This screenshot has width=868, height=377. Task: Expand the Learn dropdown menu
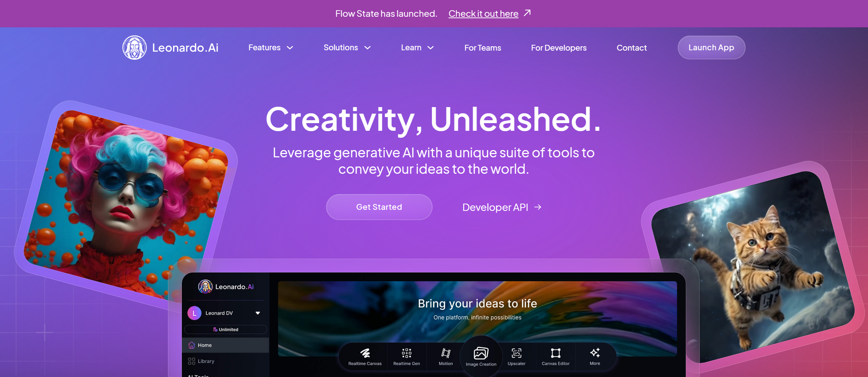[418, 48]
